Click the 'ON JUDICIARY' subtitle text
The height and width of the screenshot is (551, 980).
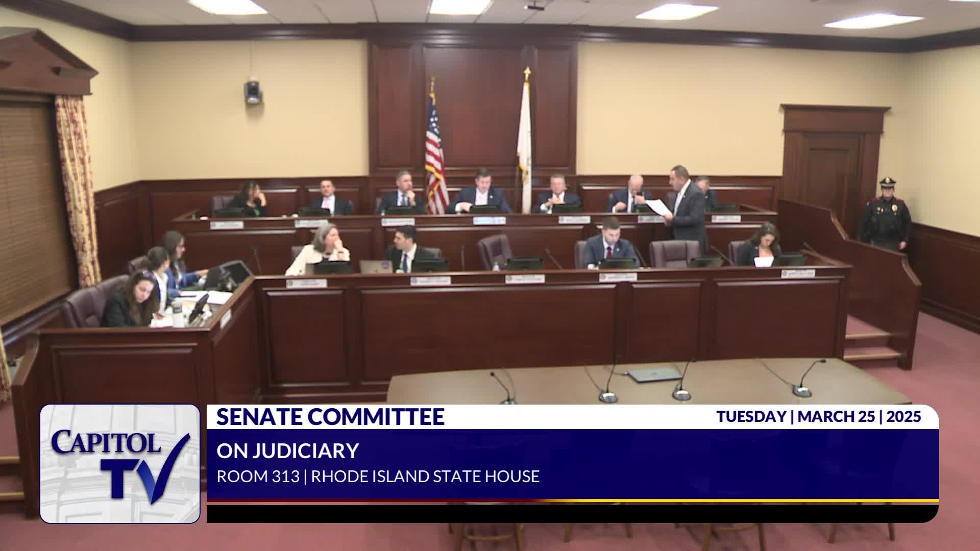287,450
